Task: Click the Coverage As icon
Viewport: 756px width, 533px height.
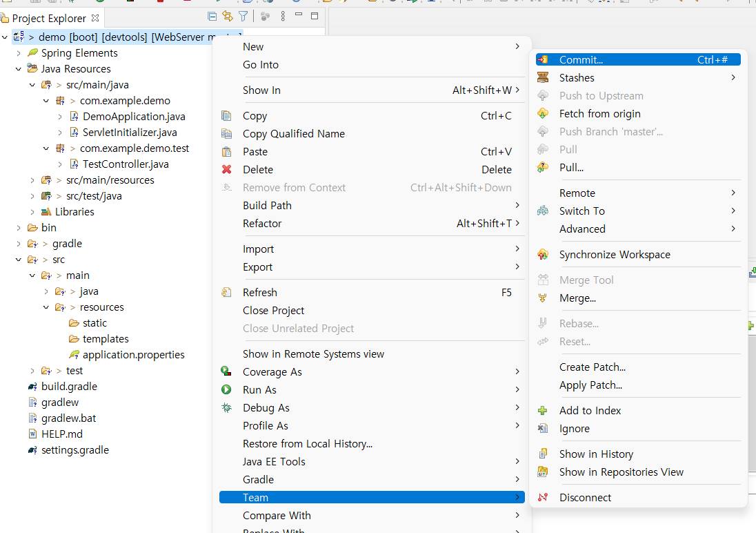Action: tap(226, 371)
